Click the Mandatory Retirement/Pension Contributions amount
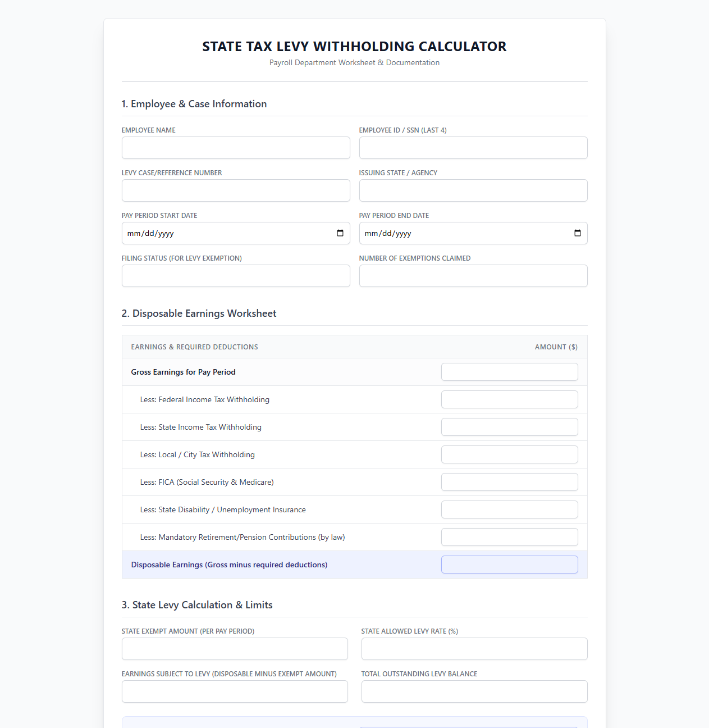 [x=510, y=537]
